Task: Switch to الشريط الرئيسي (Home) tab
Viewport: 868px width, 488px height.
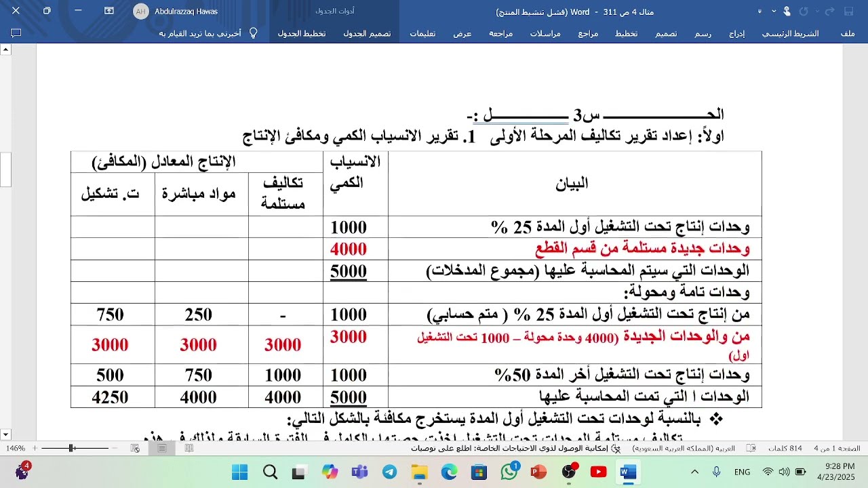Action: [790, 33]
